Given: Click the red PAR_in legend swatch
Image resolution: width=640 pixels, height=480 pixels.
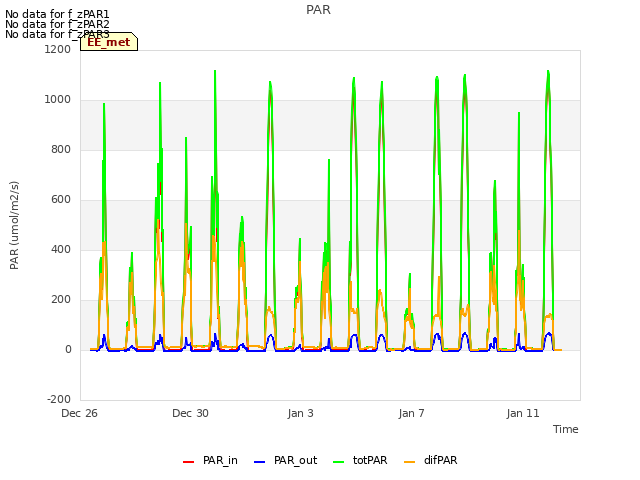Looking at the screenshot, I should tap(189, 462).
